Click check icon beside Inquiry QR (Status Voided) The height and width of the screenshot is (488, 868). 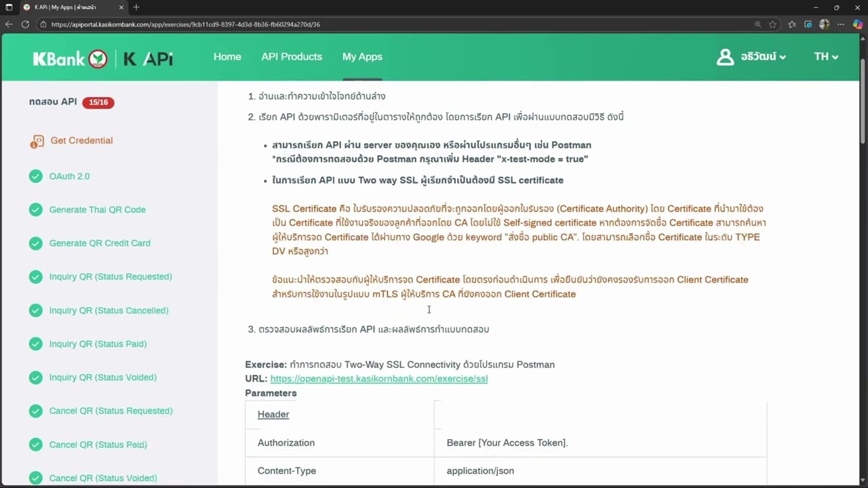click(36, 378)
